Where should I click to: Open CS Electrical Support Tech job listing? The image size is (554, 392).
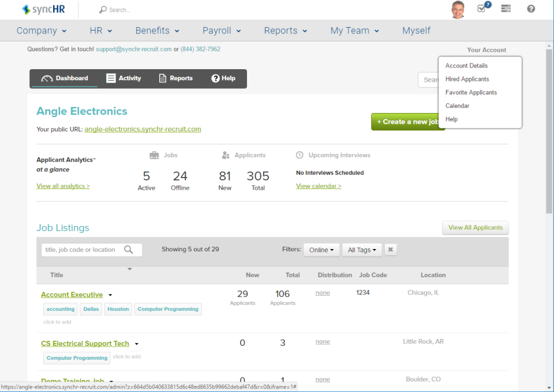pyautogui.click(x=85, y=344)
